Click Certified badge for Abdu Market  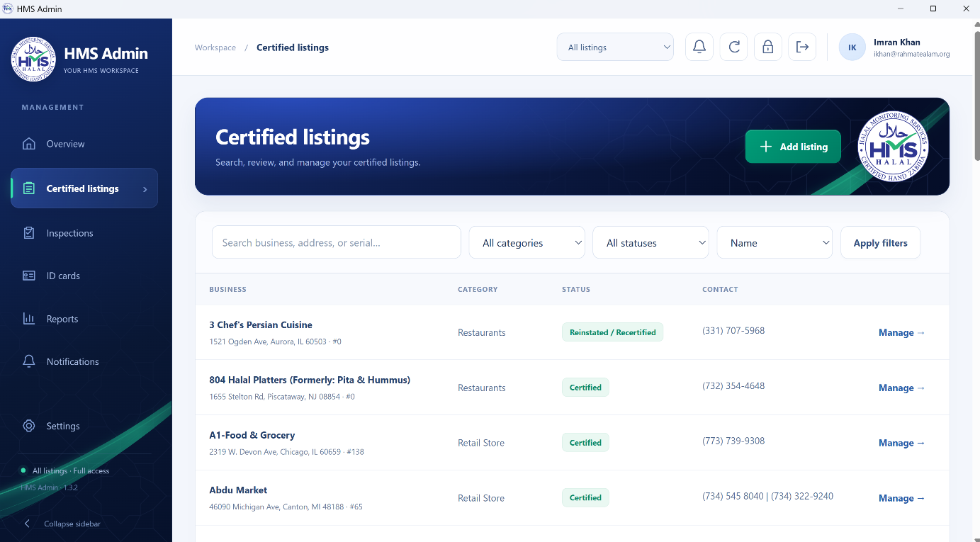click(x=585, y=497)
